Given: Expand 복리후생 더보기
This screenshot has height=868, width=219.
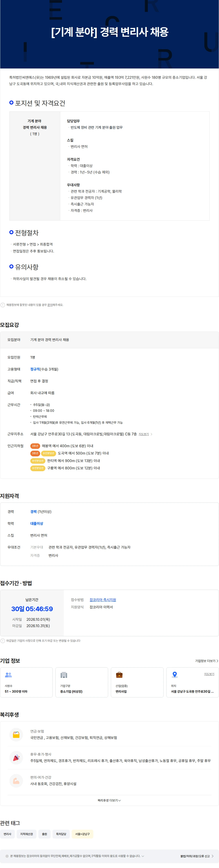Looking at the screenshot, I should 109,800.
